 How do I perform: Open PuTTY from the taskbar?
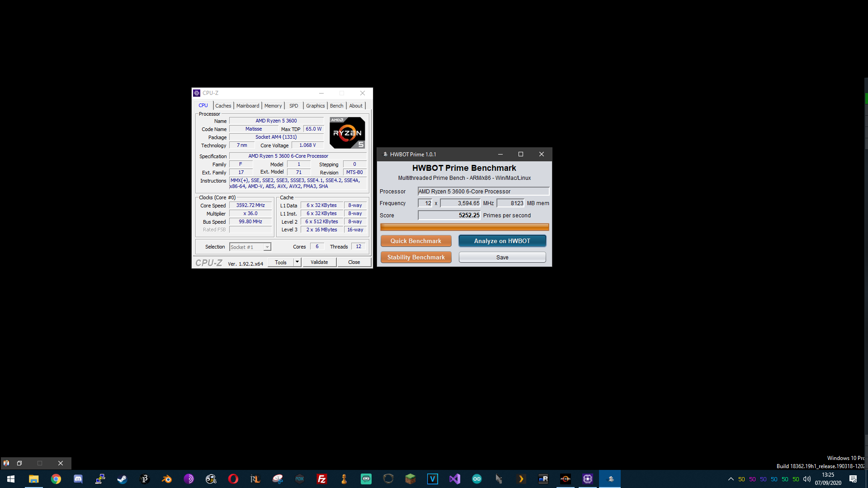coord(100,479)
